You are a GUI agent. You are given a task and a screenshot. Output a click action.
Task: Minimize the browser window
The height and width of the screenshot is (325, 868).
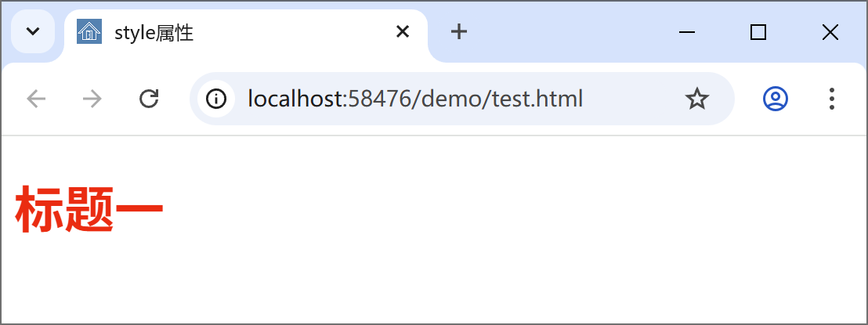(x=686, y=33)
